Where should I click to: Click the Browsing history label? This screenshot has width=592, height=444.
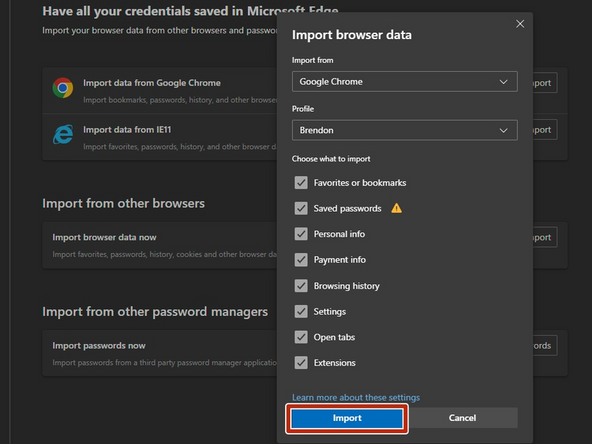point(346,286)
